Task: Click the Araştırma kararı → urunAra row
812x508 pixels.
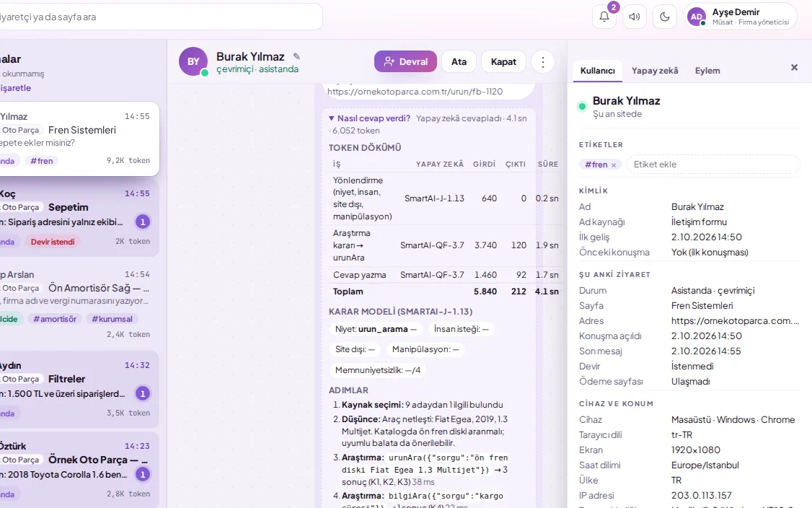Action: [x=446, y=245]
